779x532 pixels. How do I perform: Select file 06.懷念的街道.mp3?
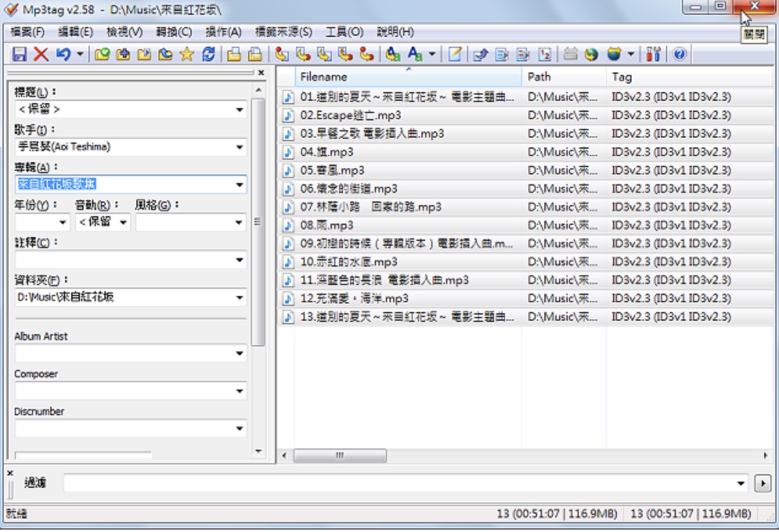pos(348,189)
